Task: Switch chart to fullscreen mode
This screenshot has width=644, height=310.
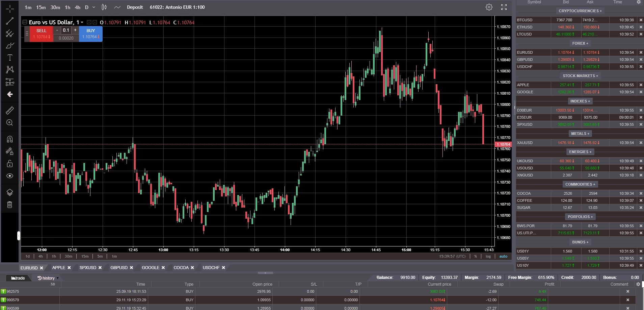Action: [x=504, y=7]
